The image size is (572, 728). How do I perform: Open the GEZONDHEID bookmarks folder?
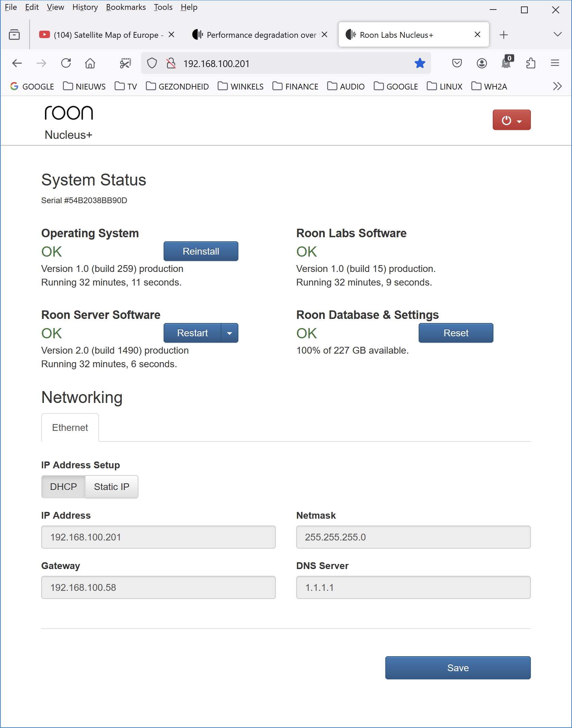[178, 86]
